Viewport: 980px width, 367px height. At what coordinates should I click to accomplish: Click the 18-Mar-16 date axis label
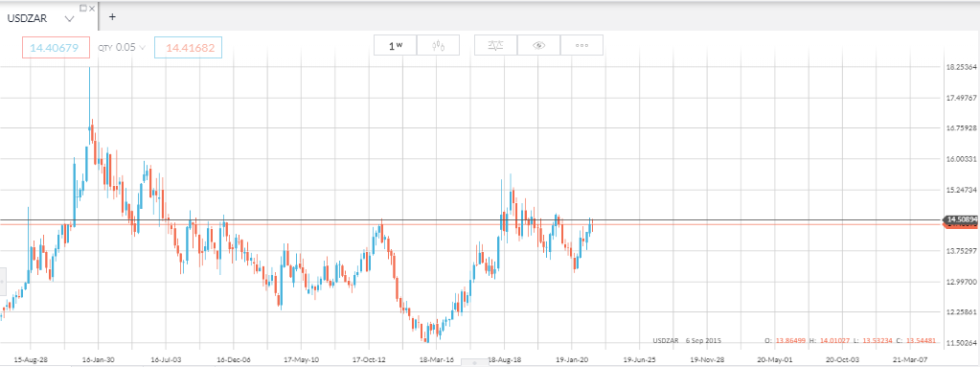(x=437, y=359)
